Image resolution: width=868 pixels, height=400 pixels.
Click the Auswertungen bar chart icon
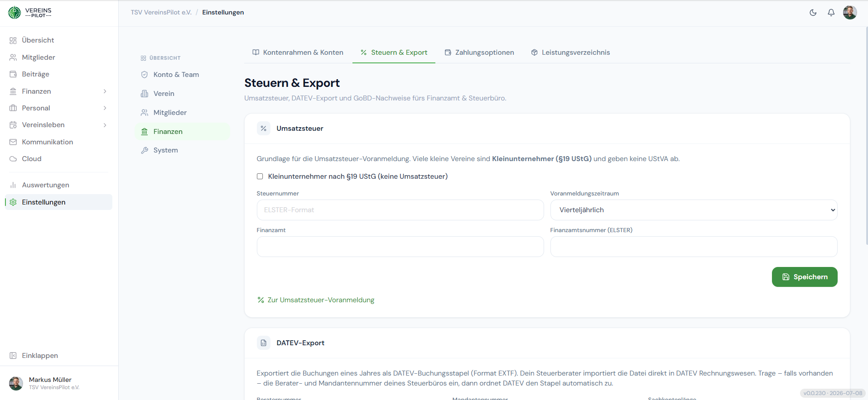pyautogui.click(x=13, y=185)
